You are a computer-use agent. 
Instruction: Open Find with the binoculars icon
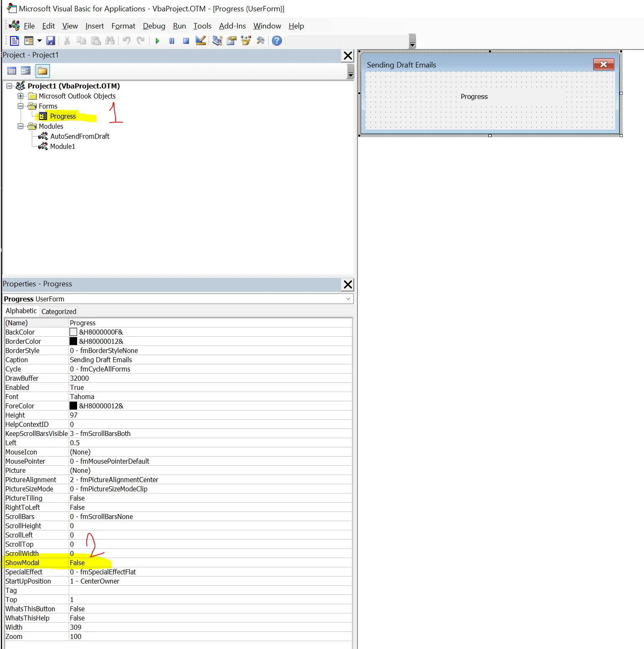click(x=110, y=41)
